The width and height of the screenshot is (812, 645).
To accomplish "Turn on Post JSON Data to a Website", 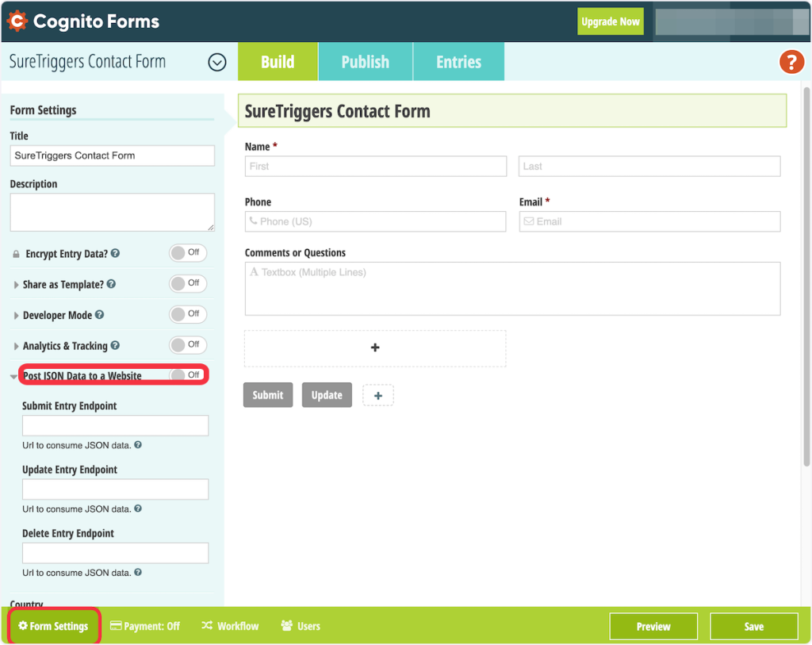I will [x=188, y=375].
